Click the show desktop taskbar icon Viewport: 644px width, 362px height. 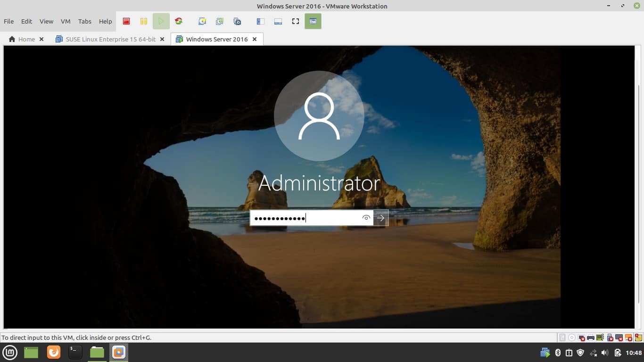pyautogui.click(x=31, y=352)
